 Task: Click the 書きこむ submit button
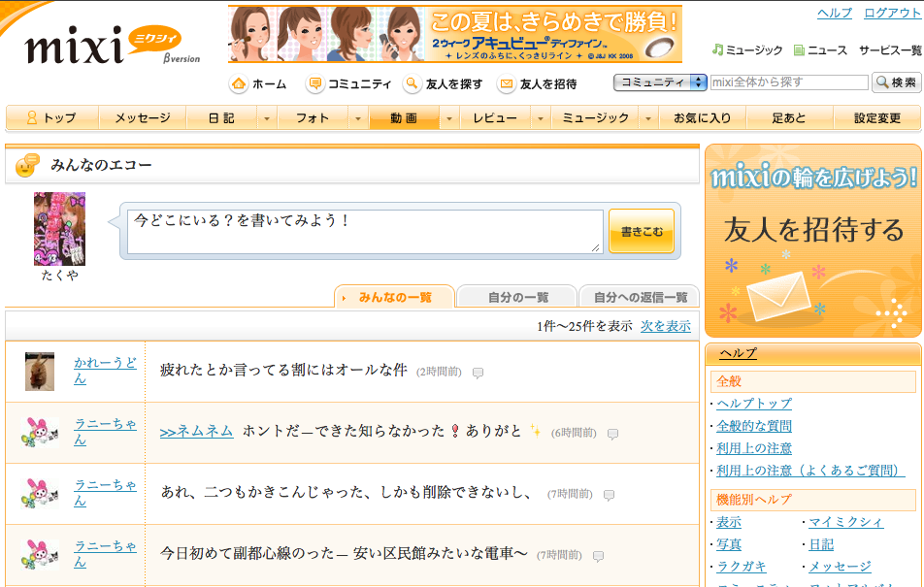pos(641,230)
